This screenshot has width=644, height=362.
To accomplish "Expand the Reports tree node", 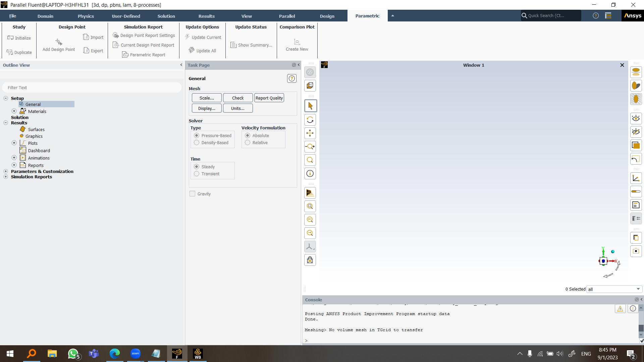I will [14, 165].
